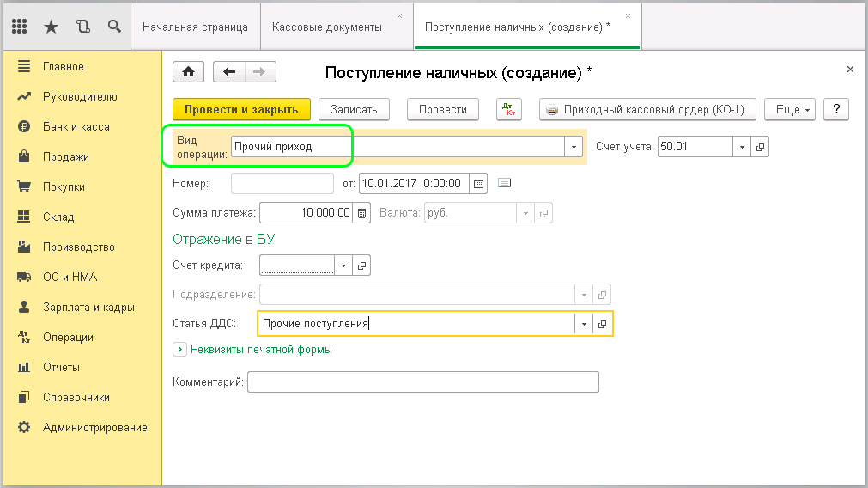Viewport: 868px width, 488px height.
Task: Open calculator for Сумма платежа
Action: coord(361,213)
